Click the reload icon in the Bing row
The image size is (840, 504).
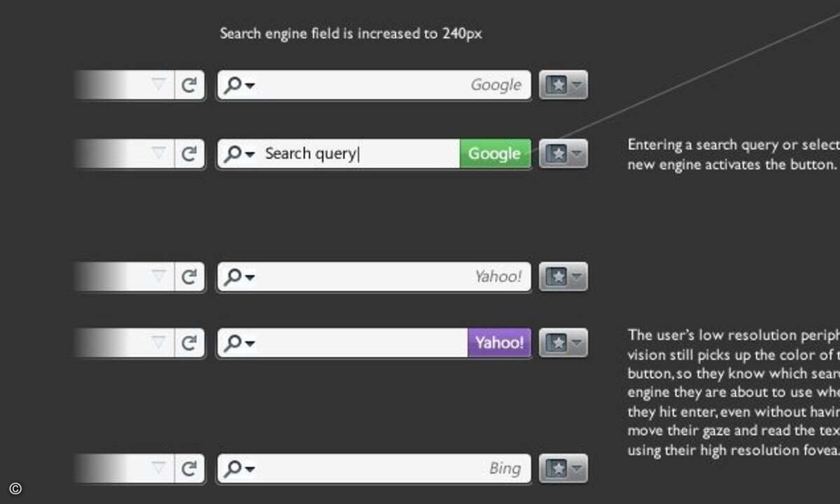tap(189, 469)
